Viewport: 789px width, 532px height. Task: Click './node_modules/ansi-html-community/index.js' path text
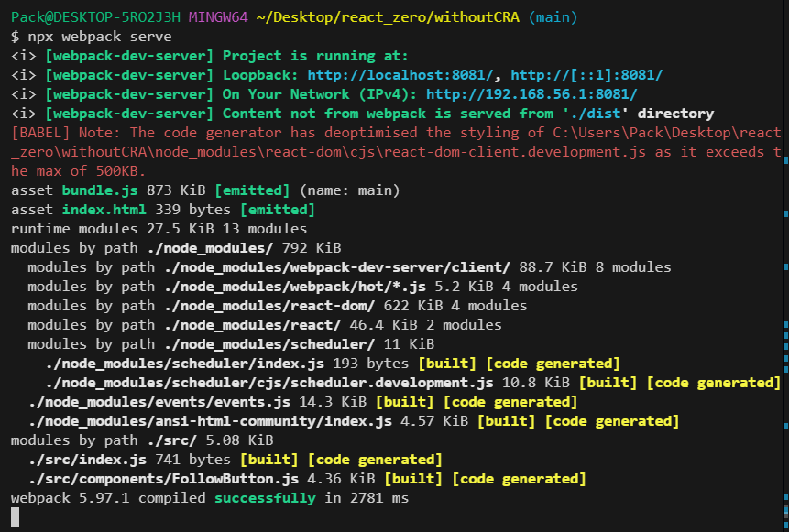tap(210, 421)
